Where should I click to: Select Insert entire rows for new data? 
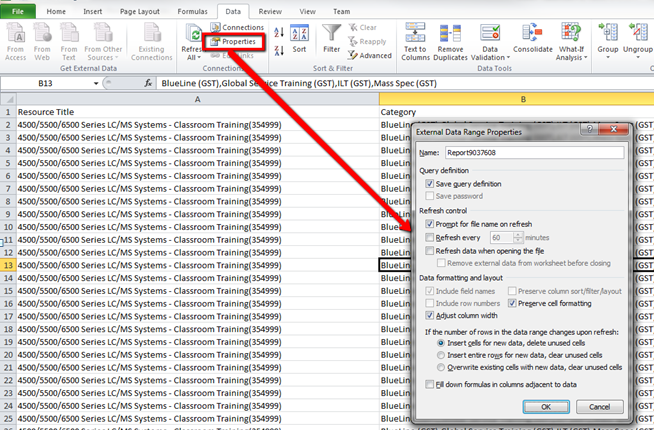[x=441, y=355]
